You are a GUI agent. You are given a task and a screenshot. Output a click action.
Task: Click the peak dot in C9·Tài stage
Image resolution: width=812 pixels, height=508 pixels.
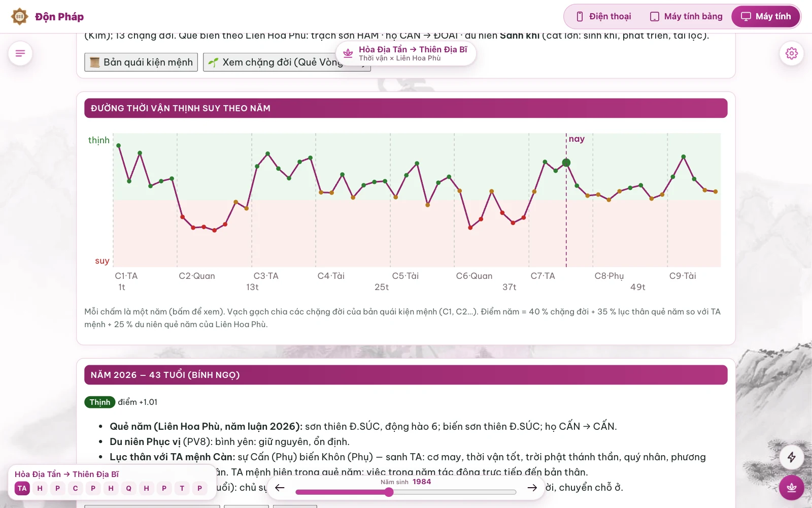coord(684,156)
